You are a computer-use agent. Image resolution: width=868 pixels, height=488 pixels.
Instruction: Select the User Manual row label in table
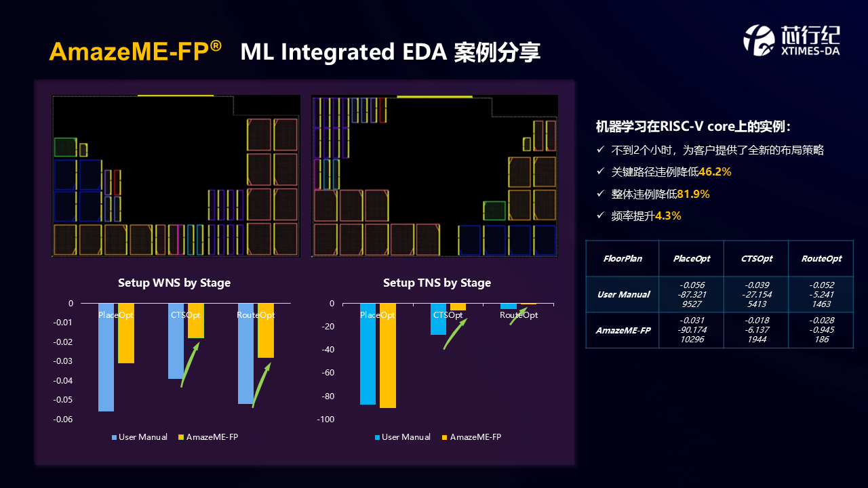point(623,294)
